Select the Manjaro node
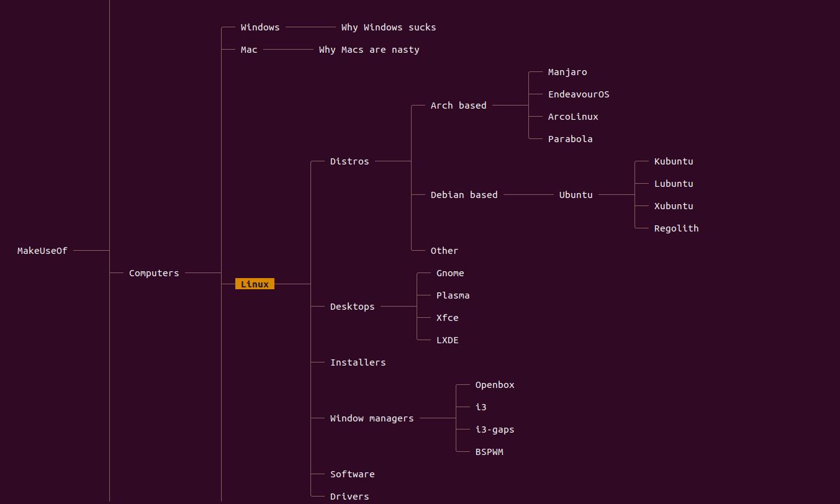The image size is (840, 504). [x=567, y=72]
